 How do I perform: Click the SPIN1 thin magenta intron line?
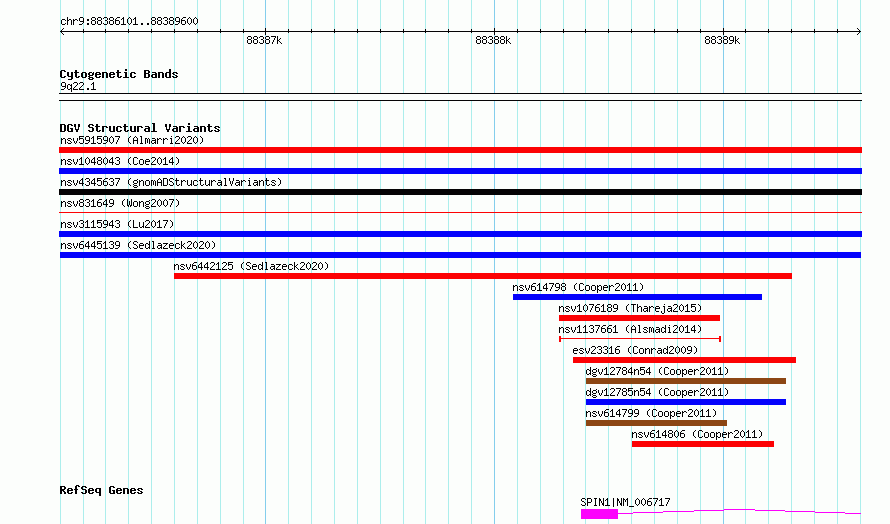pos(740,512)
